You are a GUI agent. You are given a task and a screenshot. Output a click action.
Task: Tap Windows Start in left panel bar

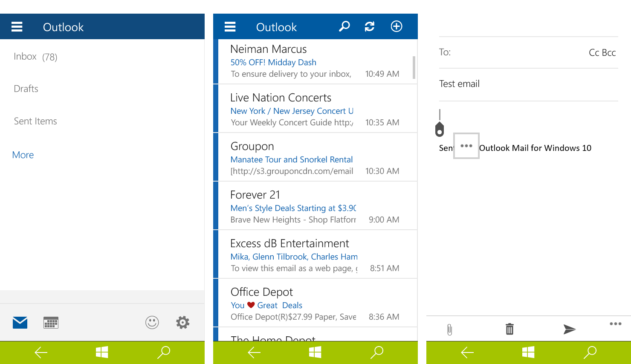(x=102, y=352)
